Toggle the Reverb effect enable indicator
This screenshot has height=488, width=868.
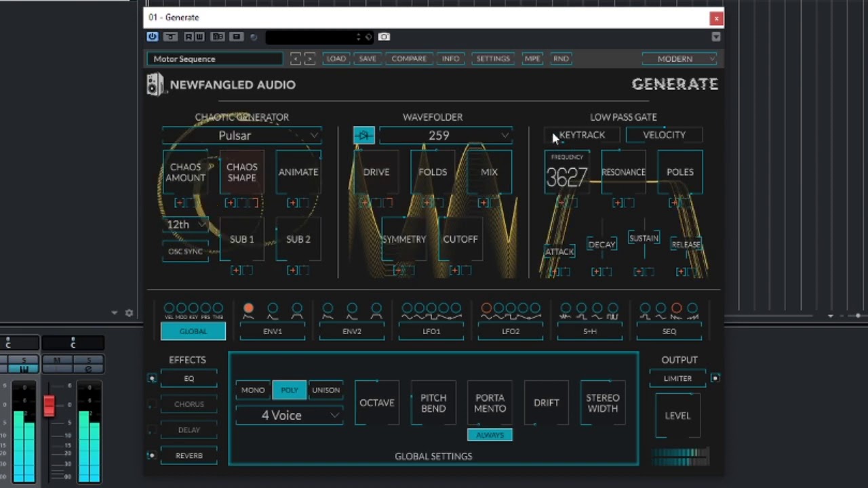coord(152,455)
